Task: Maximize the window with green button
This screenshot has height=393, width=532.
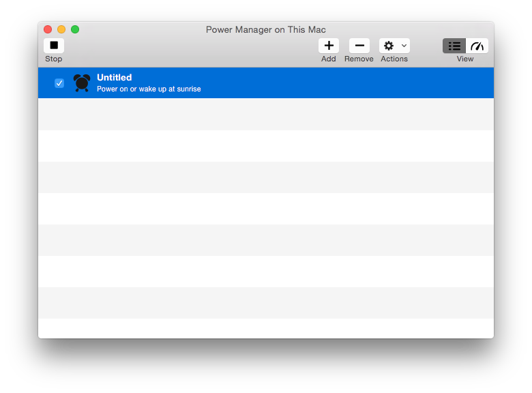Action: [75, 29]
